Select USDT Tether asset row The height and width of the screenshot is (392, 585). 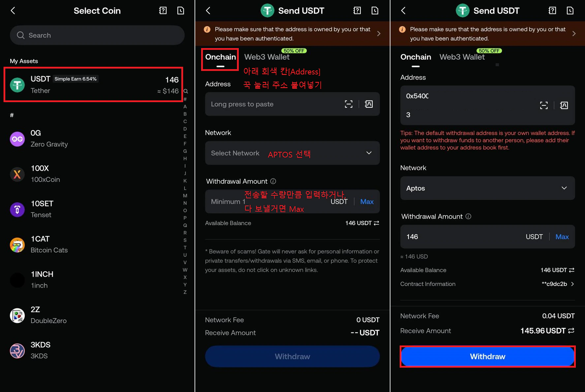point(93,85)
